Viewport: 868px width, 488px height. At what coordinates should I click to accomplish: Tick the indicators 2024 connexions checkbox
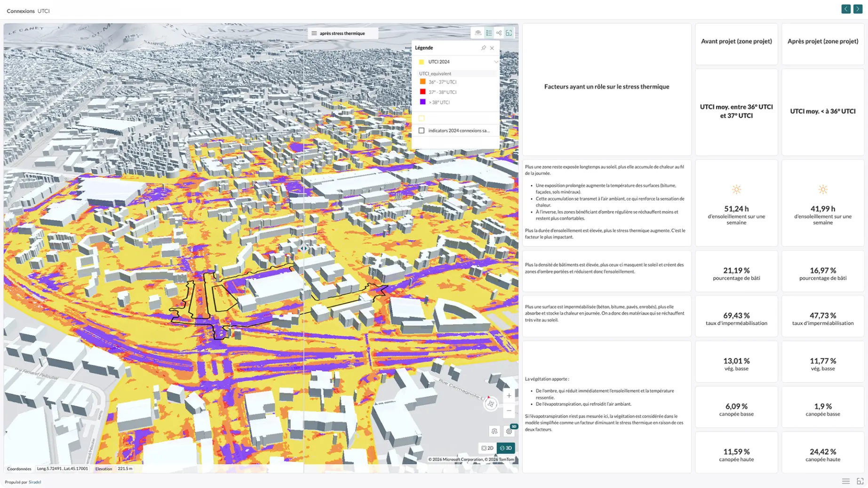click(422, 131)
